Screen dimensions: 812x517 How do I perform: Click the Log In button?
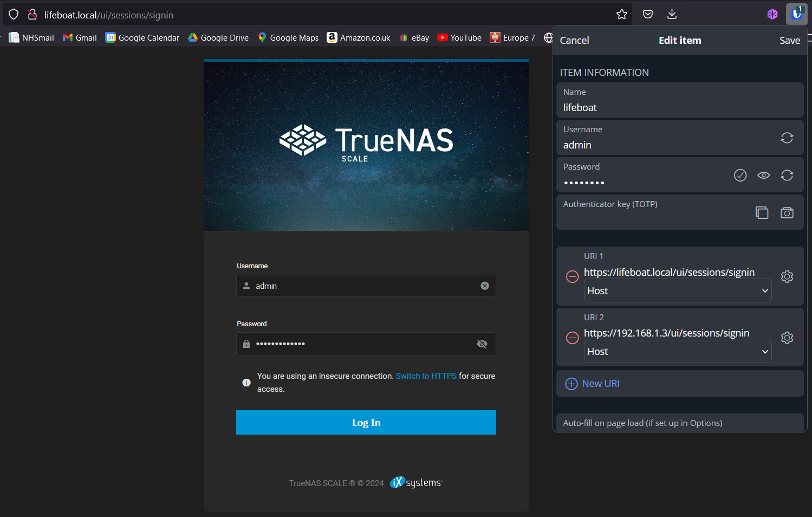click(x=366, y=422)
